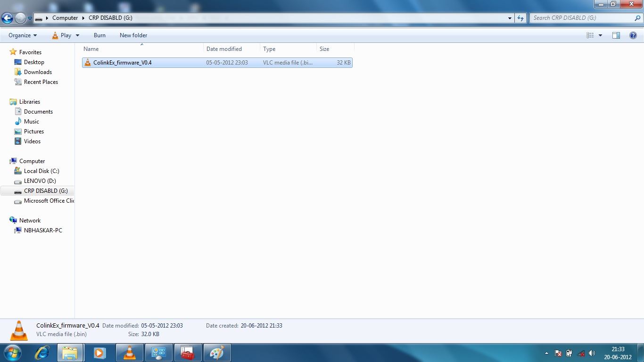This screenshot has width=644, height=362.
Task: Sort by the Name column header
Action: [x=142, y=49]
